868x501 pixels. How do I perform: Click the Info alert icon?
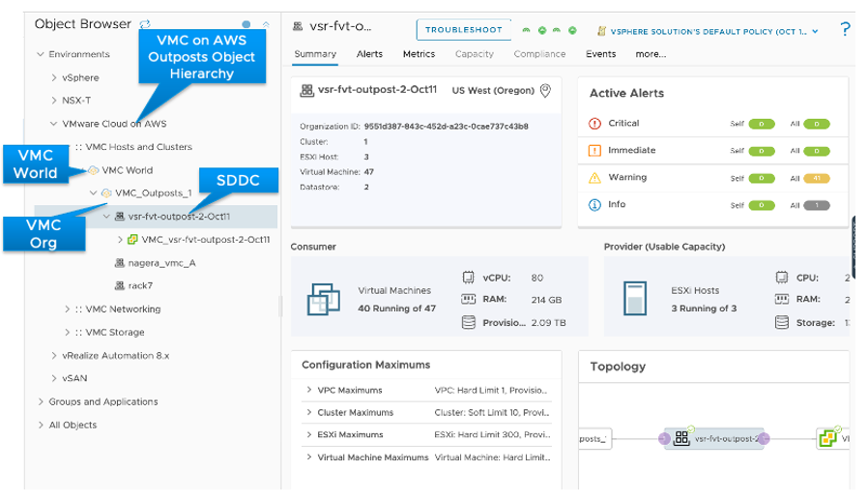point(594,205)
